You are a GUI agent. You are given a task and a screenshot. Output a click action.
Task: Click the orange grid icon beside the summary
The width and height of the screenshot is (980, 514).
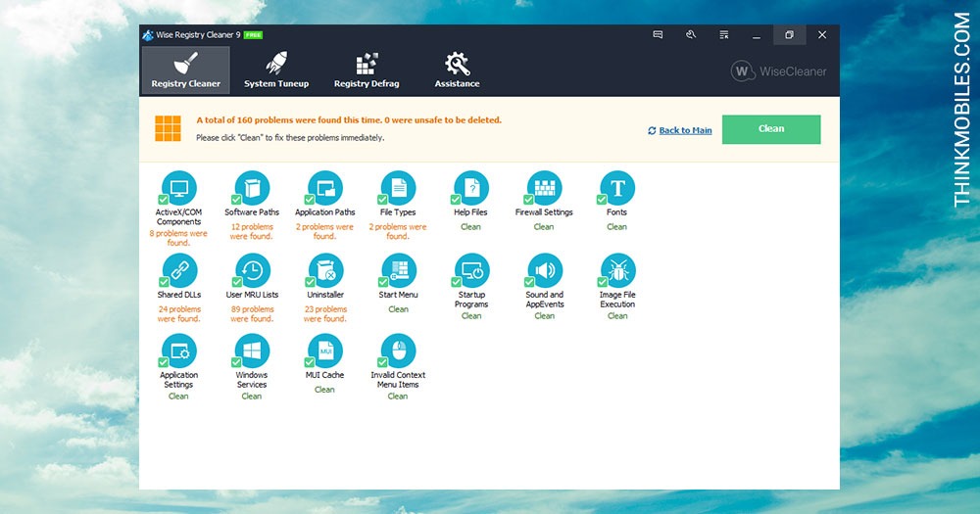(x=169, y=128)
